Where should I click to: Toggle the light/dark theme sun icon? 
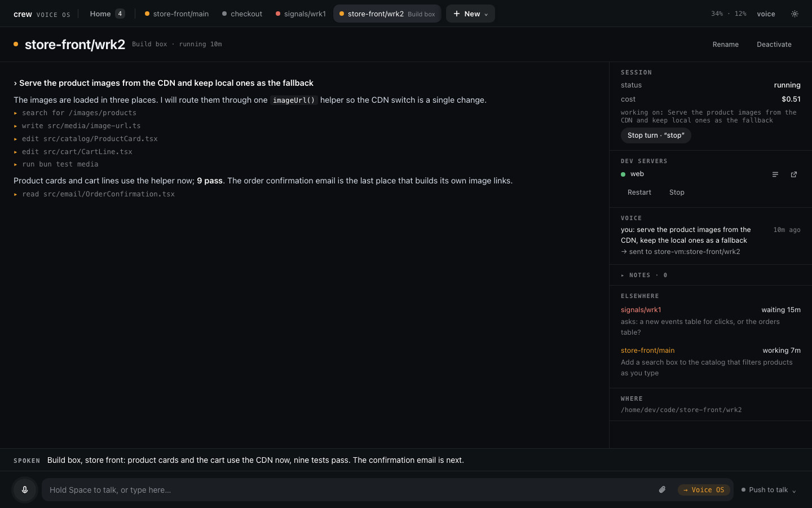coord(795,14)
